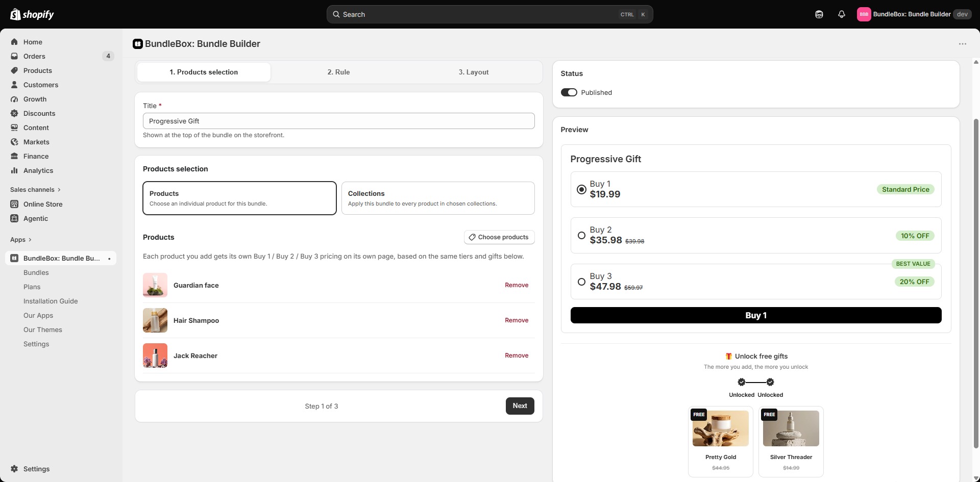Click the Growth icon in the sidebar
980x482 pixels.
pos(14,99)
